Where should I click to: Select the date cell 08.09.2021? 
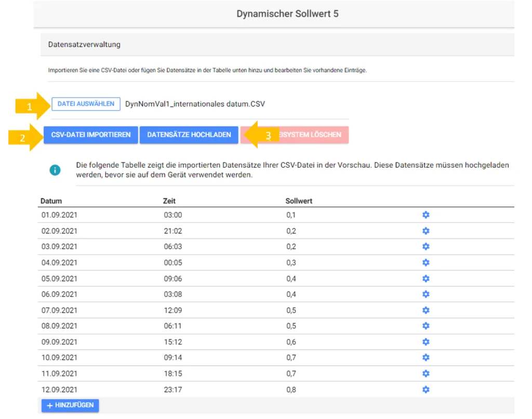[59, 326]
